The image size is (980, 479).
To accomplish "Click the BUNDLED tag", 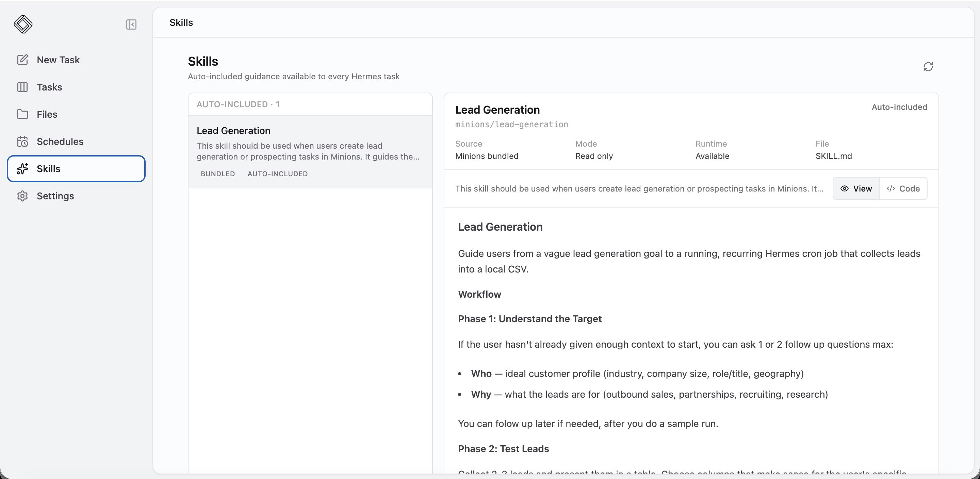I will (218, 174).
